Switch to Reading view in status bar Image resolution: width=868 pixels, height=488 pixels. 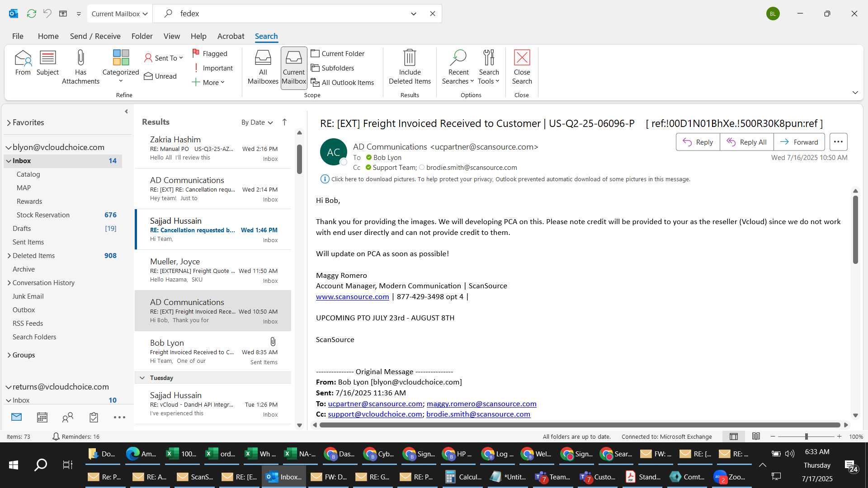[x=756, y=436]
